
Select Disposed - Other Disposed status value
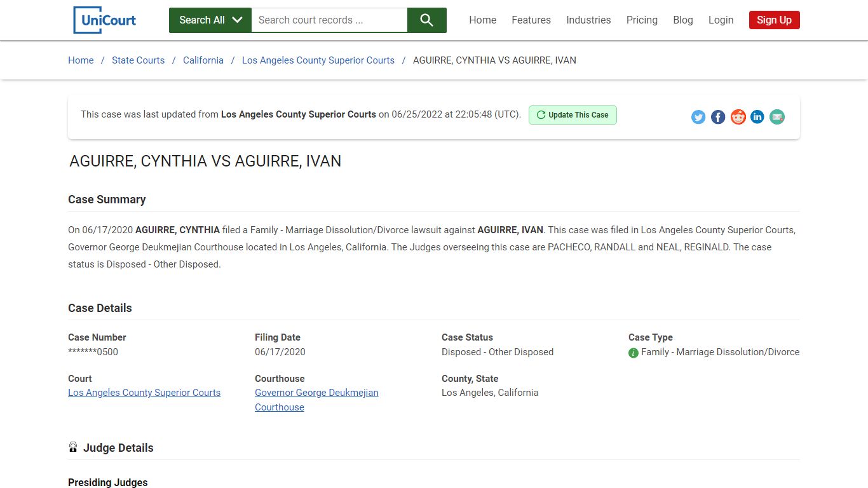click(498, 352)
